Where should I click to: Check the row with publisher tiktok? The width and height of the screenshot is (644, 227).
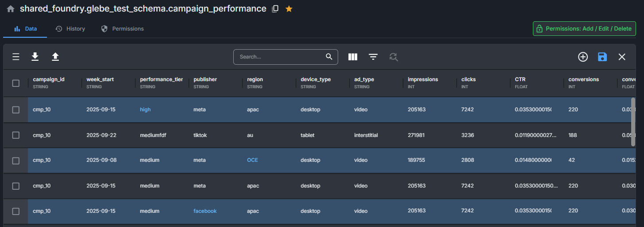(16, 135)
